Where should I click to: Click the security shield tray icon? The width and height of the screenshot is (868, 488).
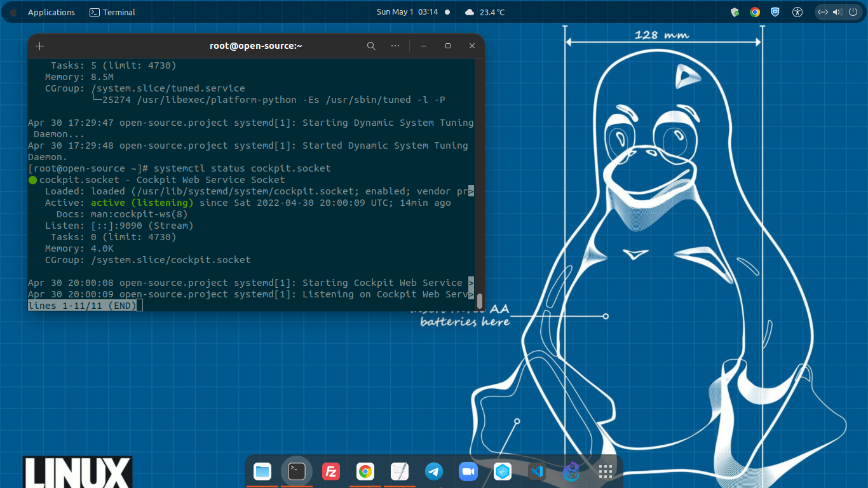point(735,12)
